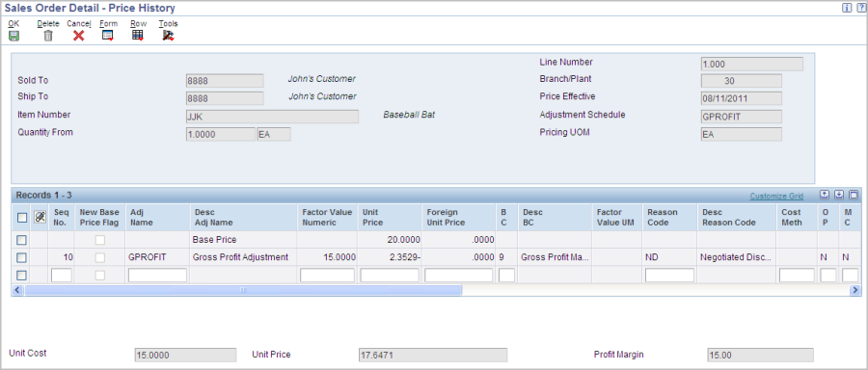Click the Pricing UOM field

742,134
